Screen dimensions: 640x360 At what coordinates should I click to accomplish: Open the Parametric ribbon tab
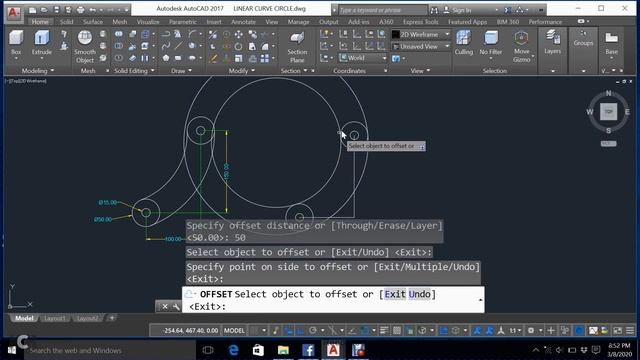(x=182, y=22)
